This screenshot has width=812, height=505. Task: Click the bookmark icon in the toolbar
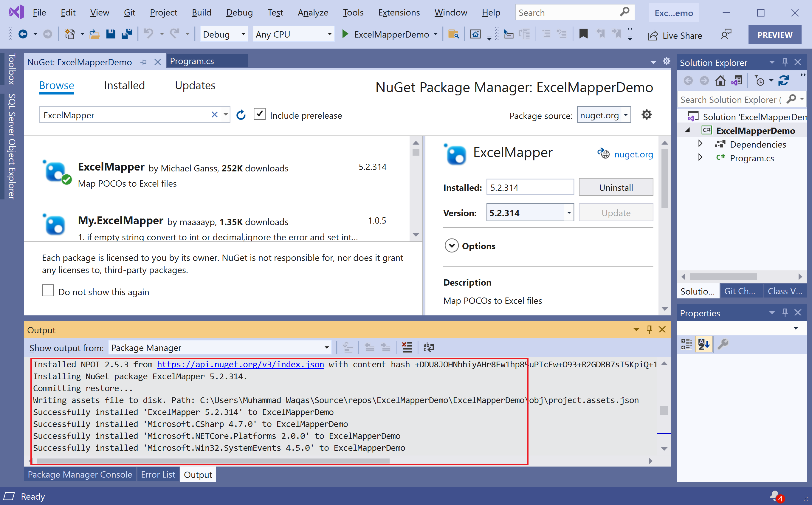point(583,34)
